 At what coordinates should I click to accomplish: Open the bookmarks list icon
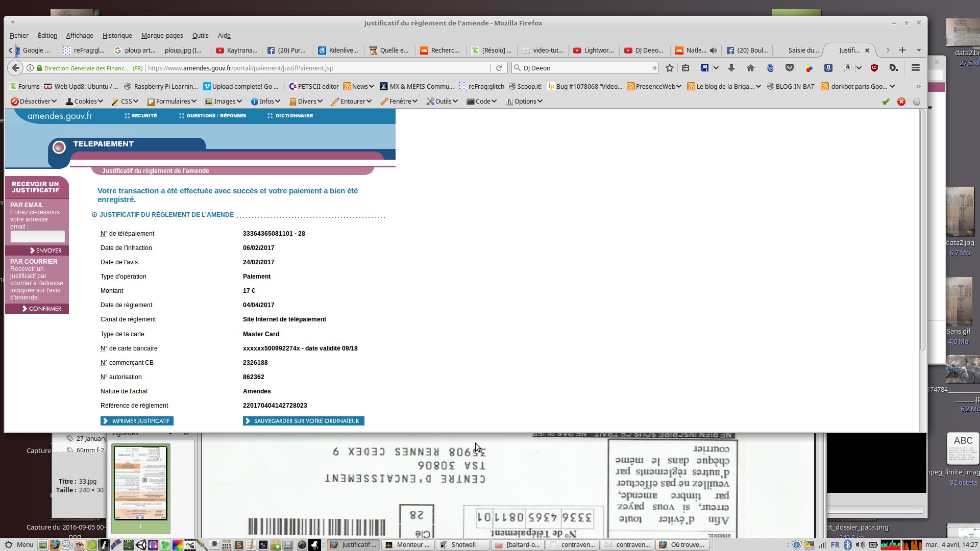click(685, 68)
